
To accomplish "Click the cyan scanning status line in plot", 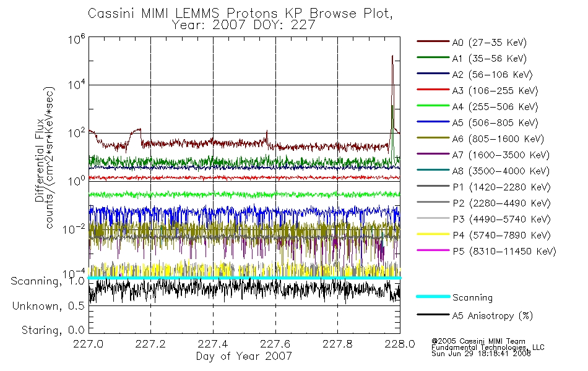I will [x=244, y=278].
